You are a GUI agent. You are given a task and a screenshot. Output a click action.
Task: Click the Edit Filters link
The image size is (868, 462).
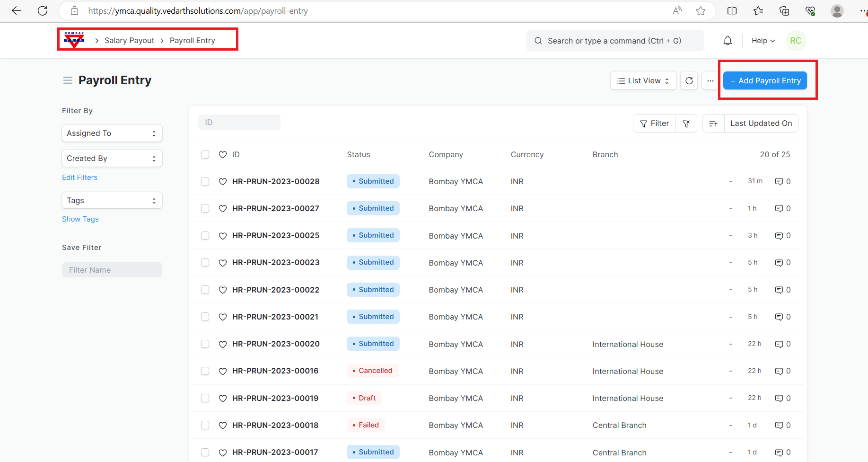click(x=79, y=178)
